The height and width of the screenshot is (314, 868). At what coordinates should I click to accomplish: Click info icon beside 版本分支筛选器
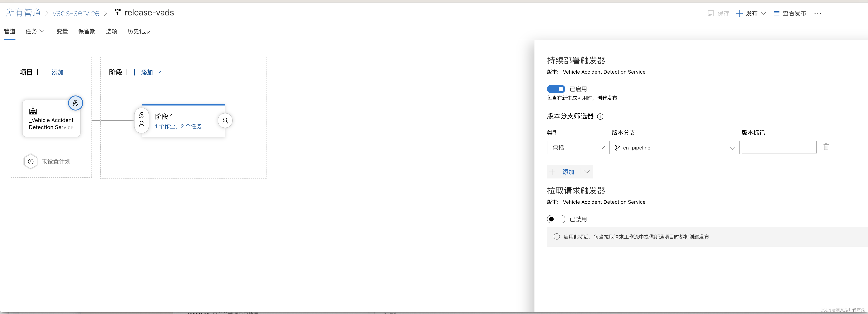600,116
